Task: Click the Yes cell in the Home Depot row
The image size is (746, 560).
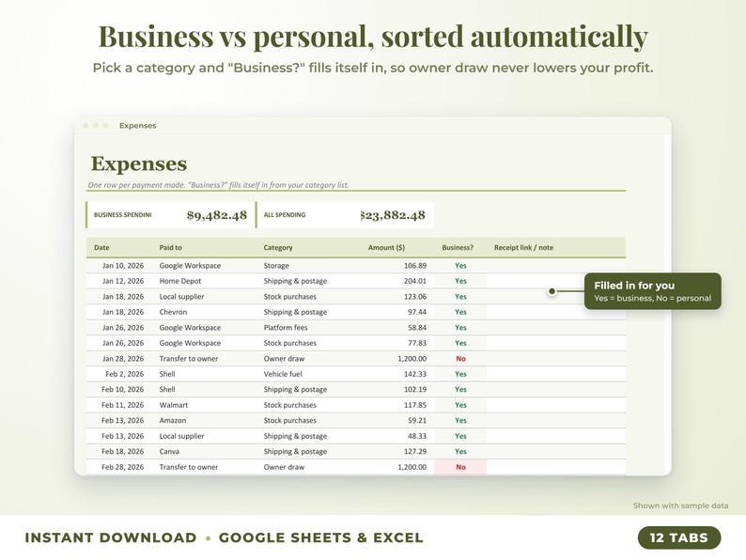Action: point(460,281)
